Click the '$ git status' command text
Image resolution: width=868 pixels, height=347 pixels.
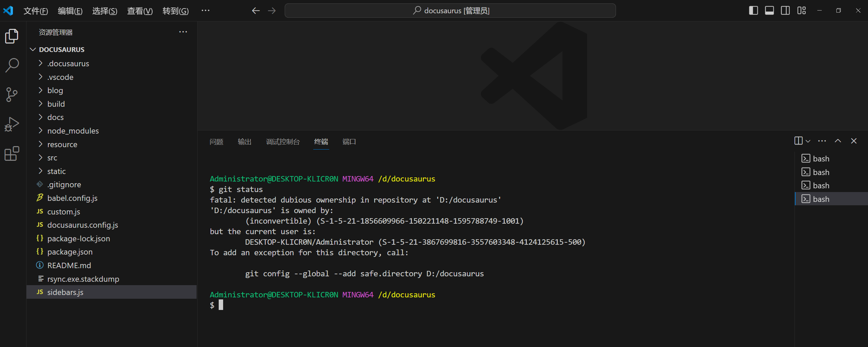tap(236, 189)
